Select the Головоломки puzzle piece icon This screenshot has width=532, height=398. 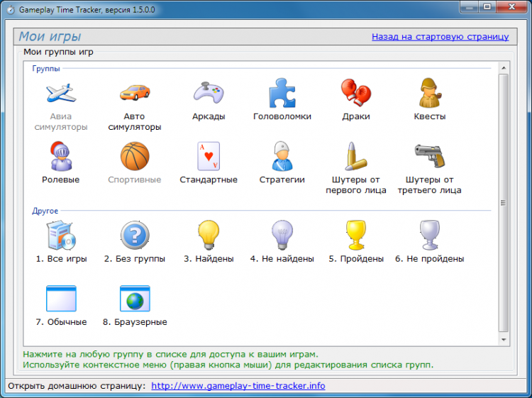pyautogui.click(x=282, y=93)
